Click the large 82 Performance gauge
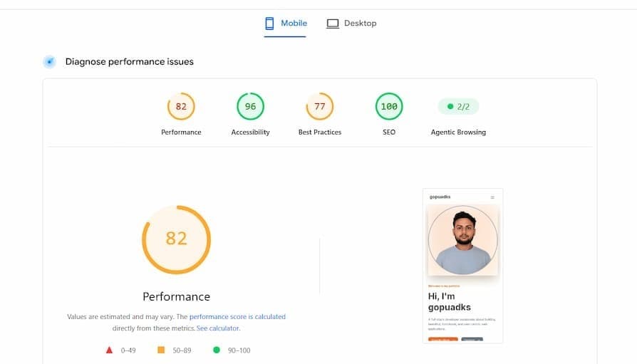 point(176,239)
